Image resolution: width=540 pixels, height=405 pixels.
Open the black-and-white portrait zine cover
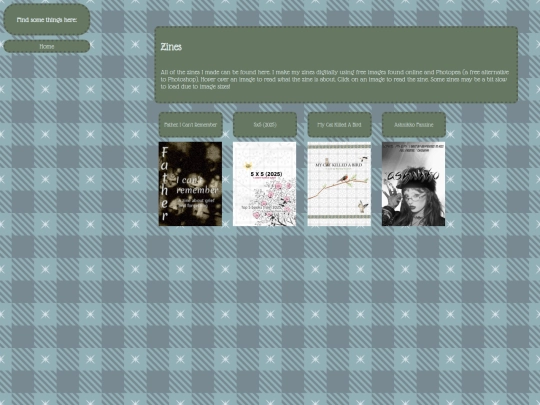coord(413,184)
